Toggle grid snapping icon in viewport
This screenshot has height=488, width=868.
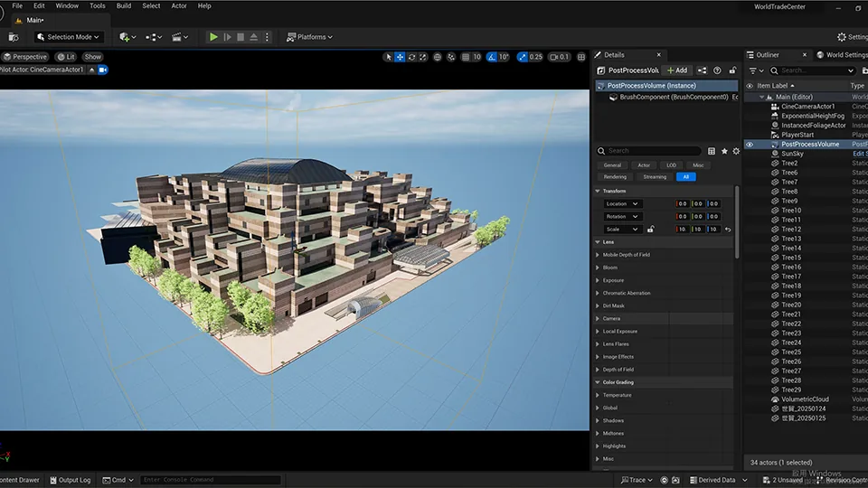click(466, 57)
